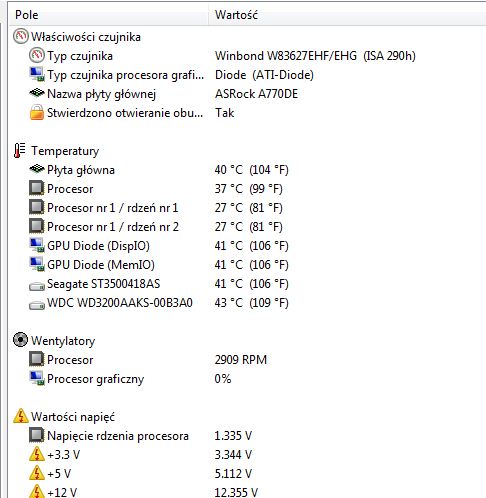Click the chip icon for rdzeń nr 1
486x498 pixels.
(36, 207)
